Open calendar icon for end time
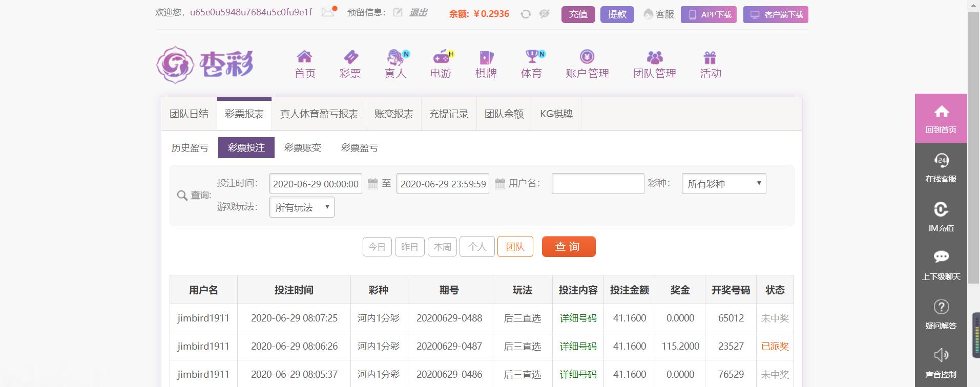The width and height of the screenshot is (980, 387). [x=500, y=183]
